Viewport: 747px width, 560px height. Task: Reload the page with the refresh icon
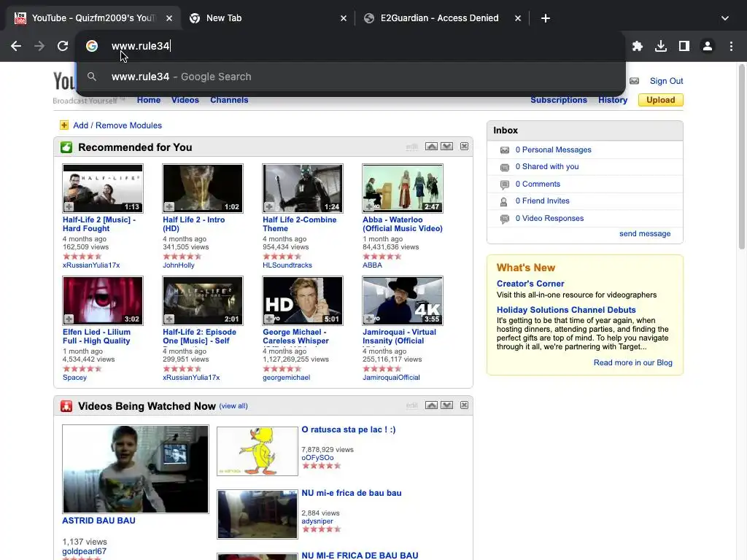coord(63,46)
